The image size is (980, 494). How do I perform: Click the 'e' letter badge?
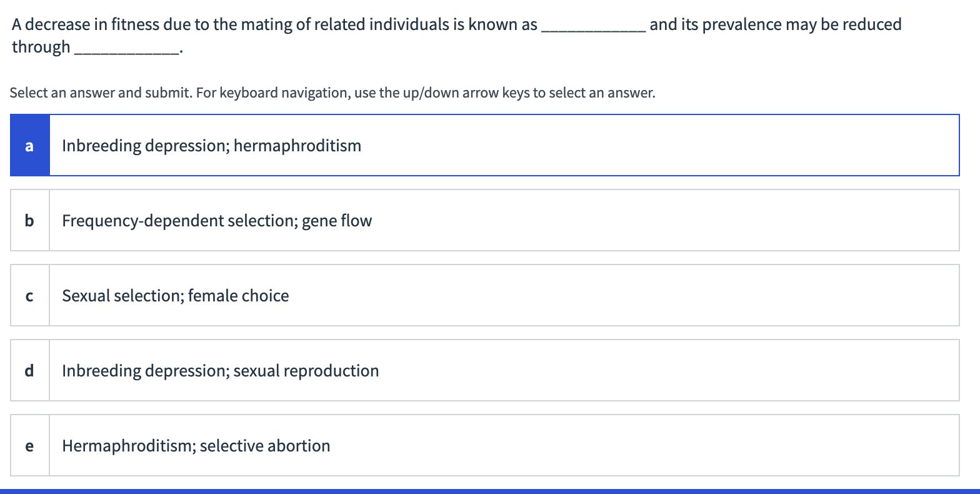tap(29, 446)
